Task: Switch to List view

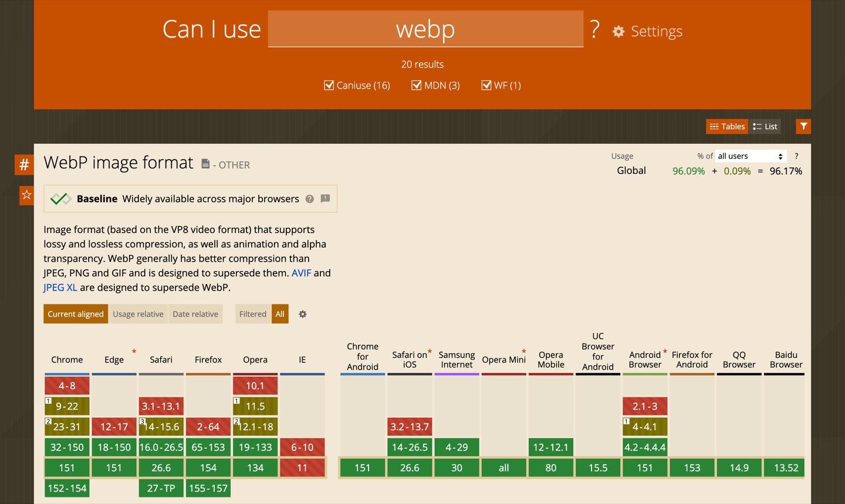Action: point(765,126)
